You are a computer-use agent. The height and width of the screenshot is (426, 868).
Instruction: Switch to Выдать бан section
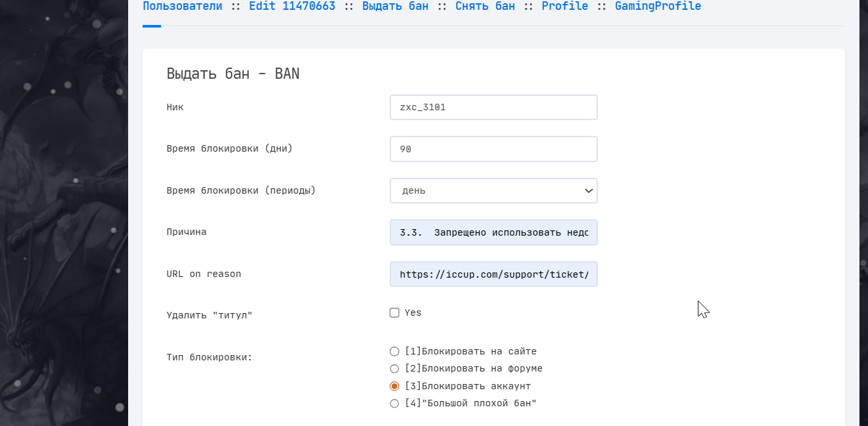pos(395,7)
